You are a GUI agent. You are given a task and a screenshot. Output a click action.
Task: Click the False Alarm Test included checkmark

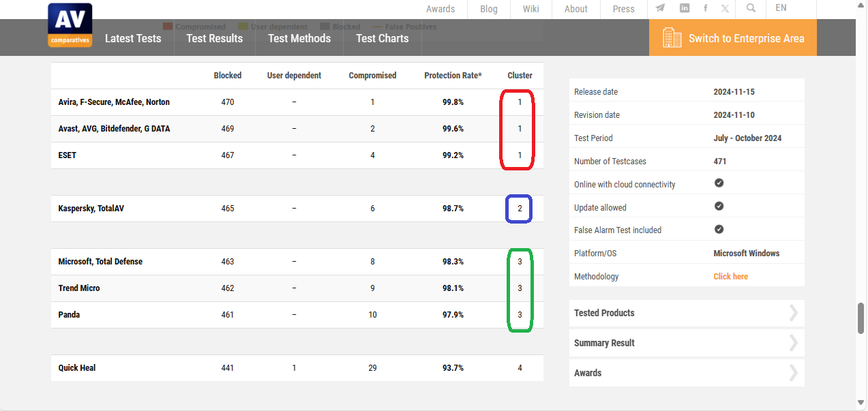pyautogui.click(x=719, y=230)
